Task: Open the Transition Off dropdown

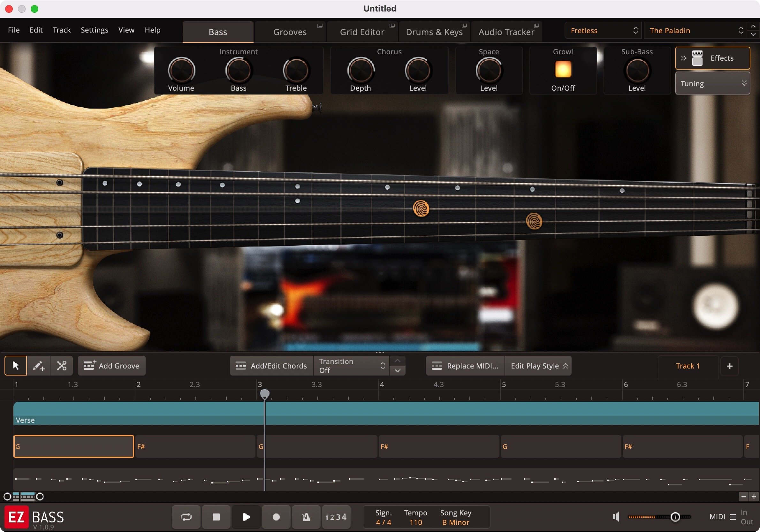Action: (x=351, y=366)
